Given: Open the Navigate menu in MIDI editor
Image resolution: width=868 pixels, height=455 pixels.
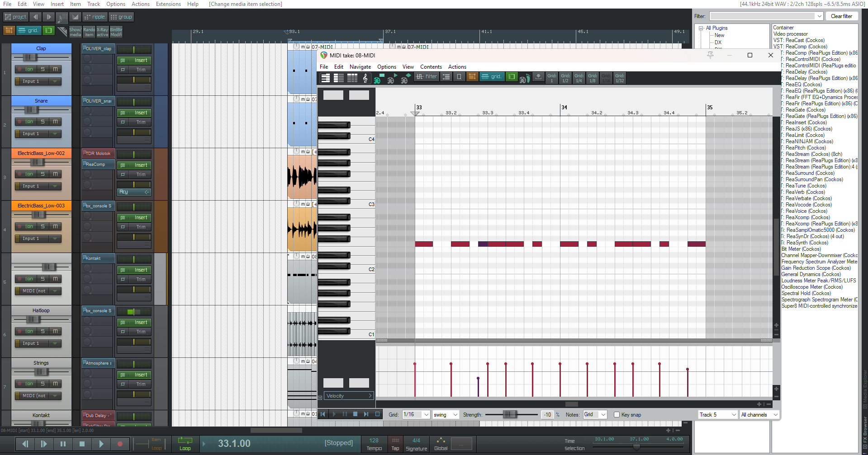Looking at the screenshot, I should pos(360,67).
